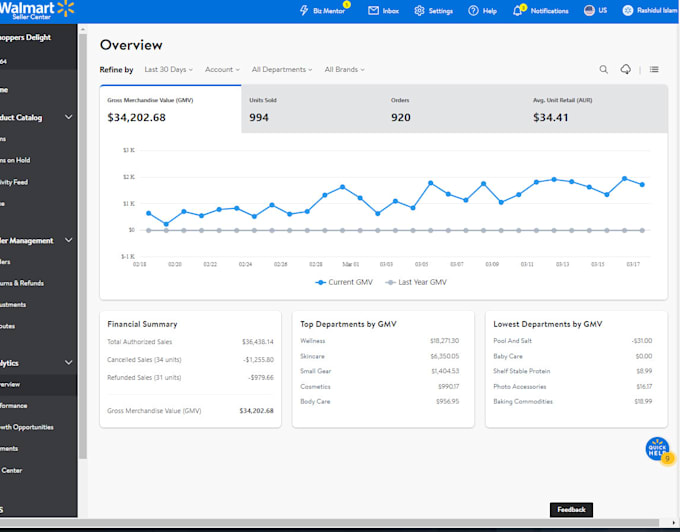Click the search magnifier icon
This screenshot has height=532, width=680.
(603, 69)
